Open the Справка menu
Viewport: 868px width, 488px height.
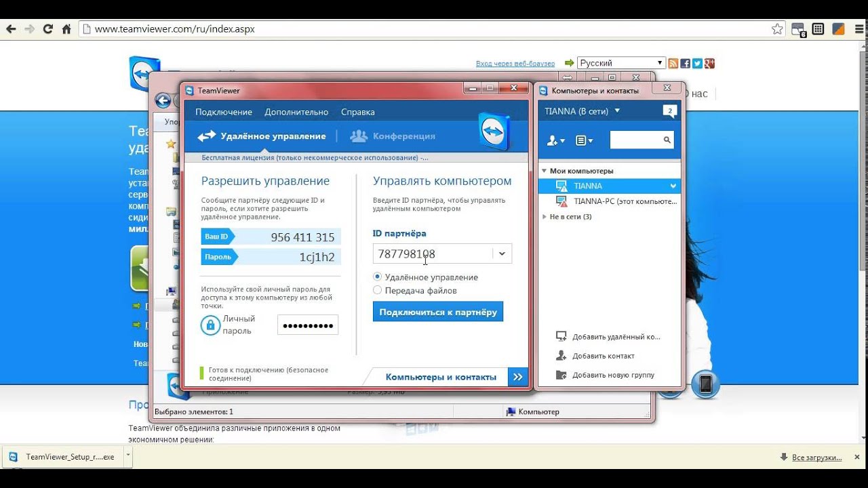pos(357,112)
